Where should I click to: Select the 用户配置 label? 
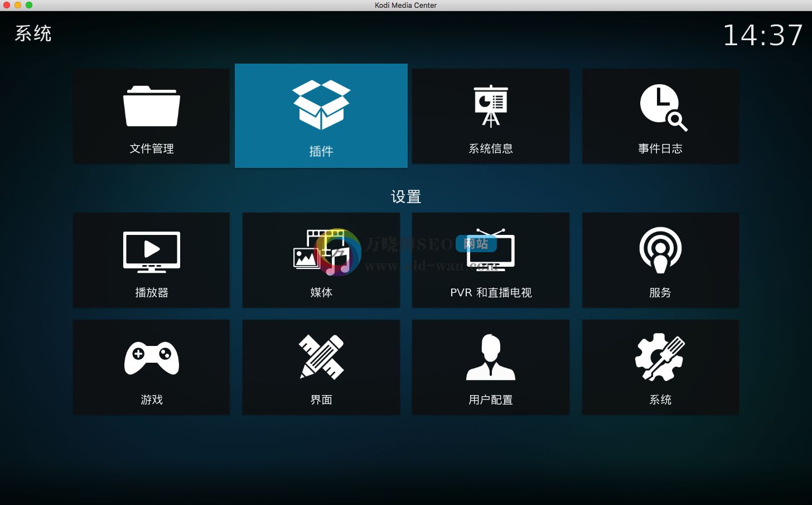(x=491, y=400)
